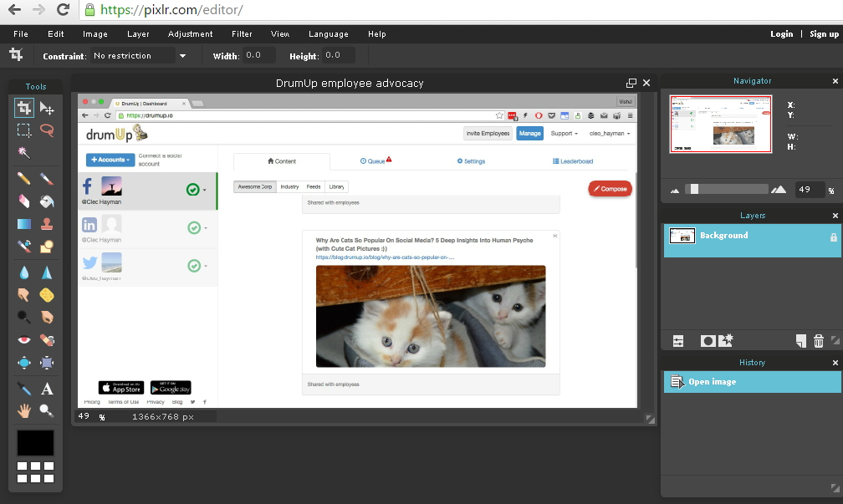Maximize the DrumUp employee advocacy document window
The width and height of the screenshot is (843, 504).
631,83
